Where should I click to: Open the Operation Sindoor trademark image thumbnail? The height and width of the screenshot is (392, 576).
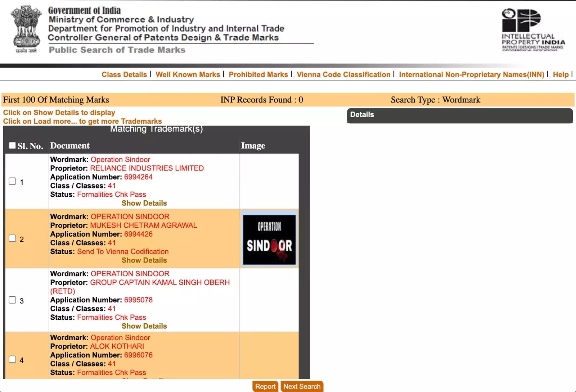pyautogui.click(x=269, y=239)
